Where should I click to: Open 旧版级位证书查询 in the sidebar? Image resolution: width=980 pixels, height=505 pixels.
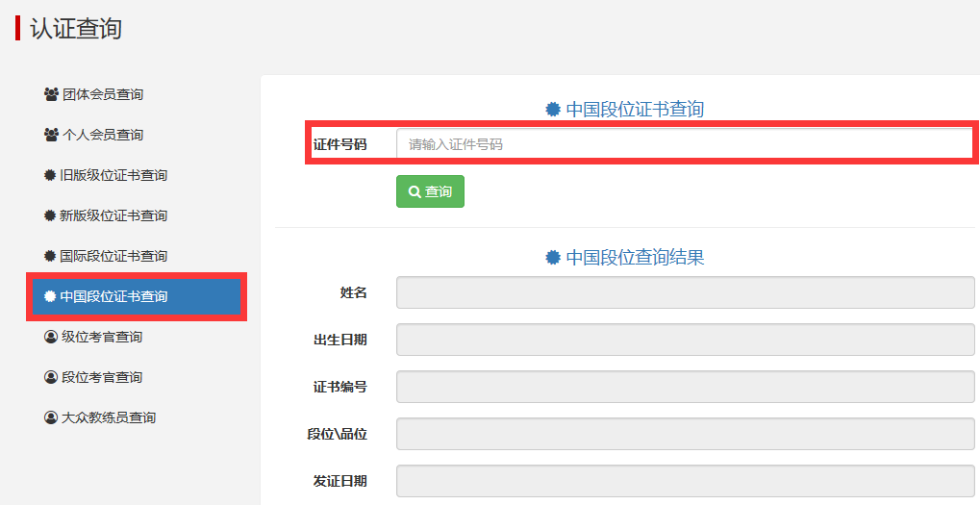click(x=106, y=176)
